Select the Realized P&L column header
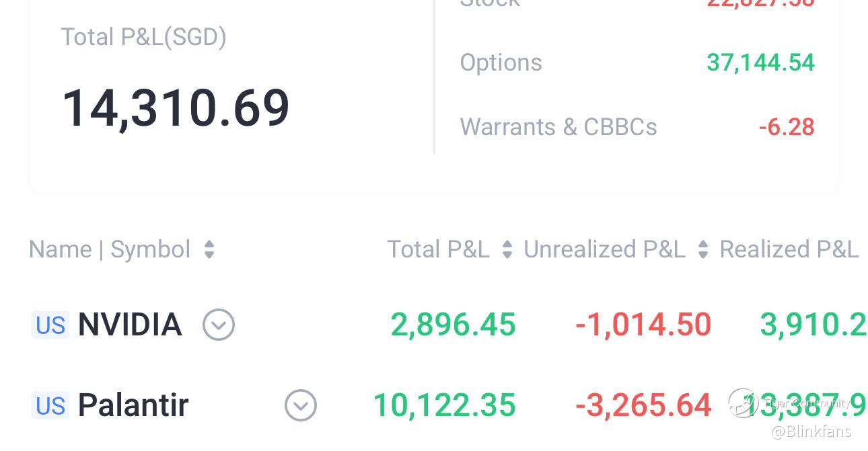868x451 pixels. 789,250
